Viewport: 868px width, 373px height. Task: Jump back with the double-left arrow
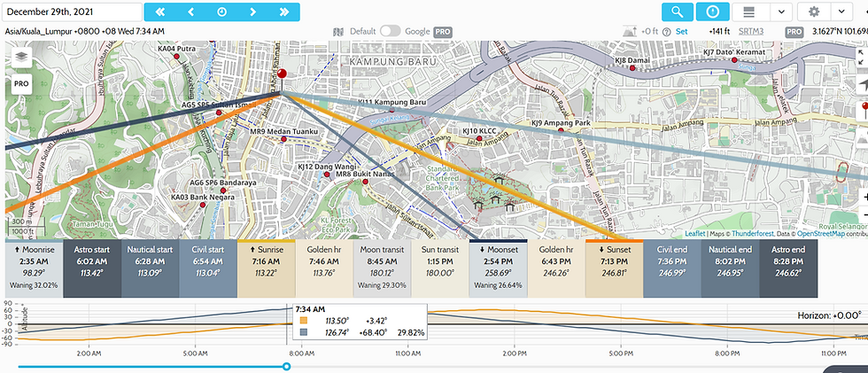160,12
